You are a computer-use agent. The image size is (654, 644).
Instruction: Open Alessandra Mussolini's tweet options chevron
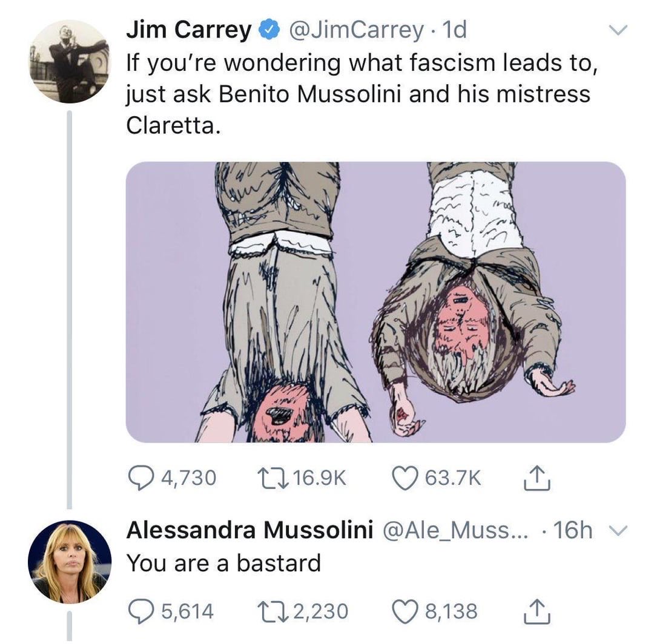618,531
